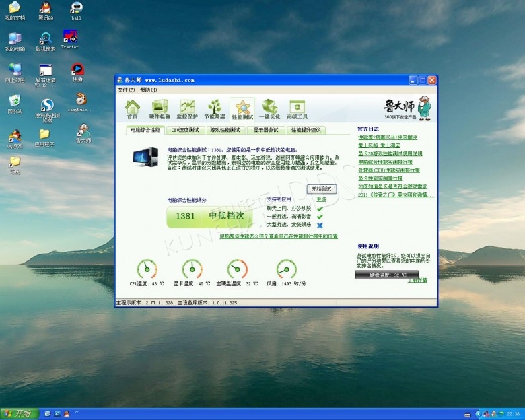Viewport: 525px width, 420px height.
Task: Click 一般游戏、高清影音 supported row
Action: tap(295, 217)
